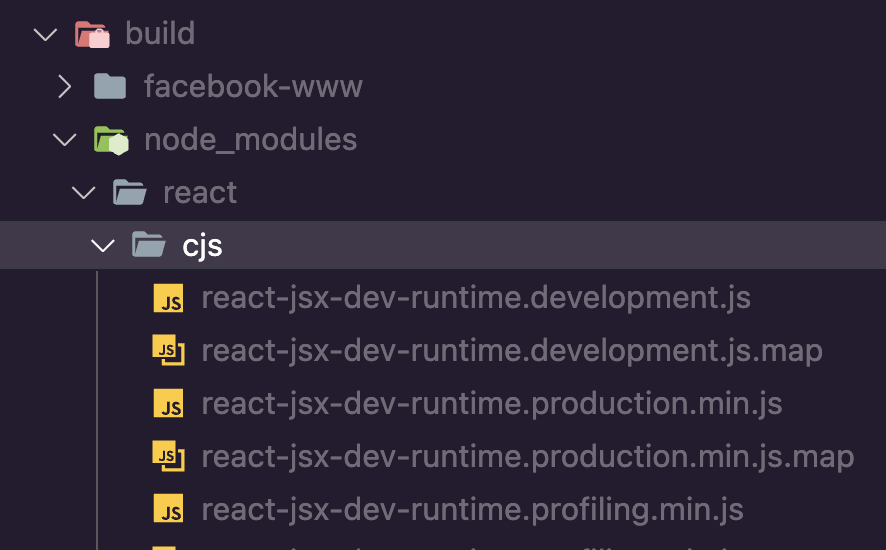Click the green node_modules folder icon
886x550 pixels.
pos(111,140)
